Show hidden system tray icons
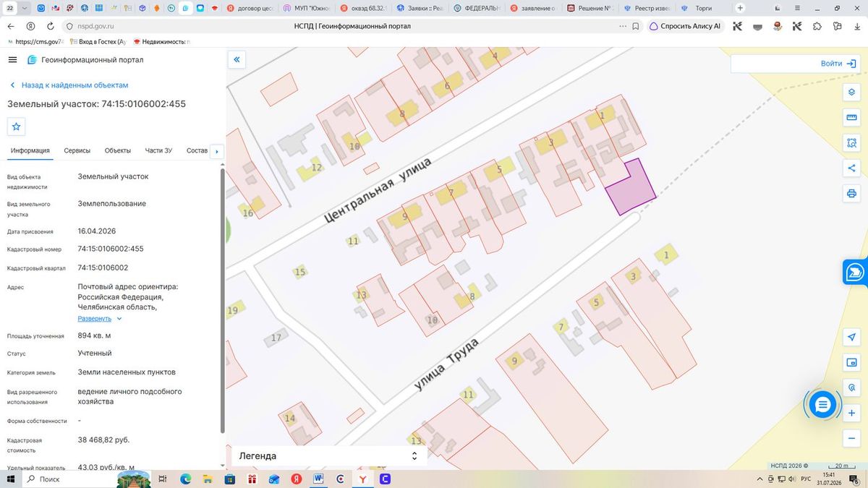The image size is (868, 488). [x=760, y=479]
